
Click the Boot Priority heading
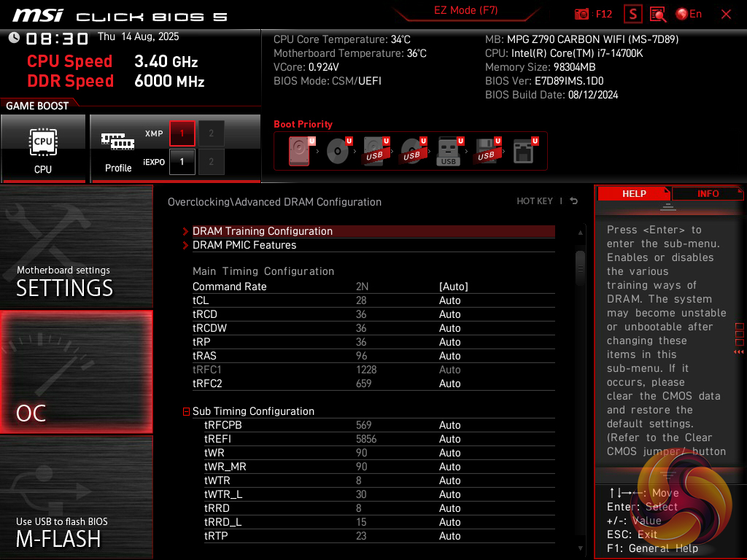click(x=303, y=124)
